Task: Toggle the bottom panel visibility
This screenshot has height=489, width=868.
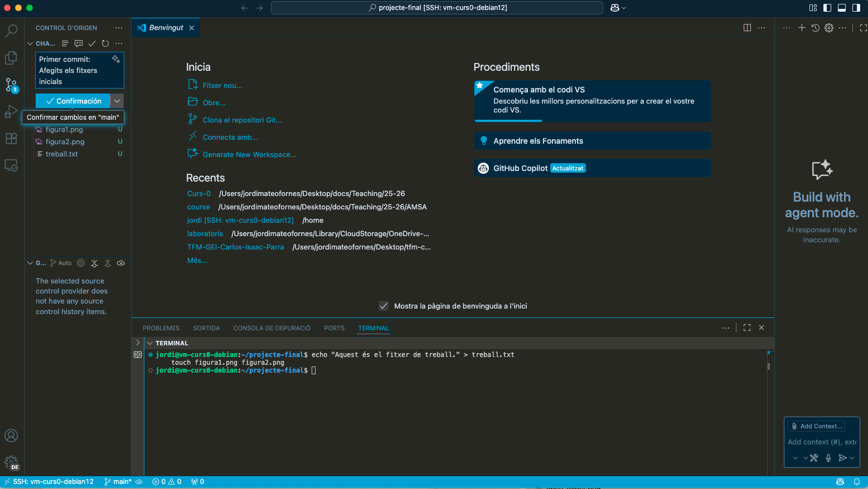Action: 842,8
